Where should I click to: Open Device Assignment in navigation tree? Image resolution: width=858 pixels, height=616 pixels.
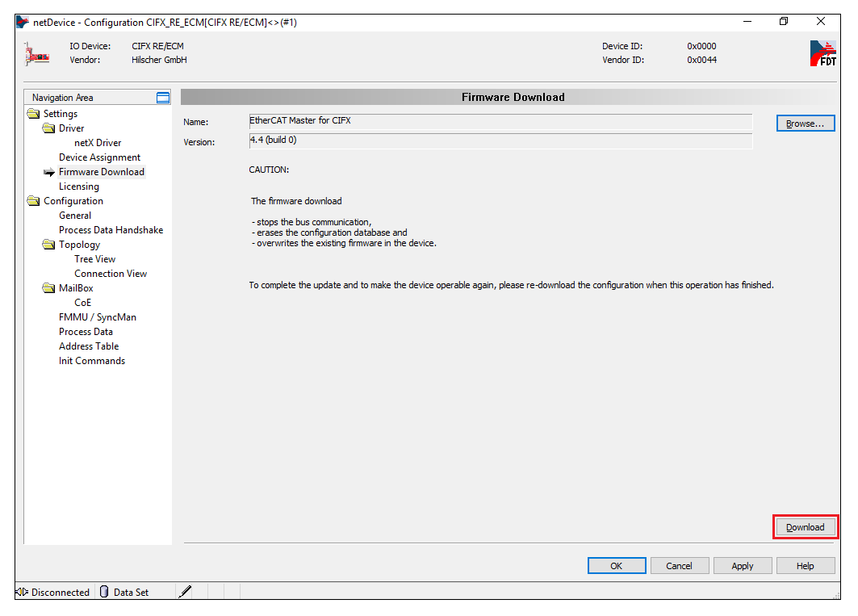coord(99,157)
